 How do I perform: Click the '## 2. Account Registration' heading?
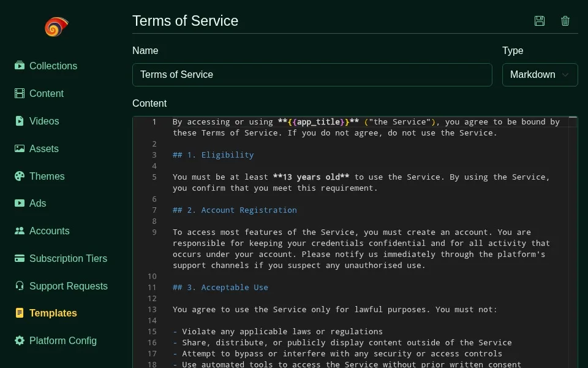(235, 210)
